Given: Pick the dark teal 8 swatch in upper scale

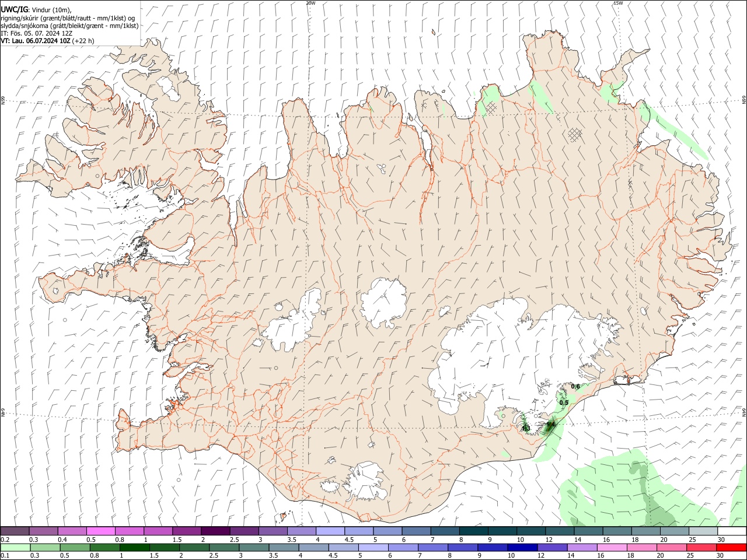Looking at the screenshot, I should click(x=474, y=531).
